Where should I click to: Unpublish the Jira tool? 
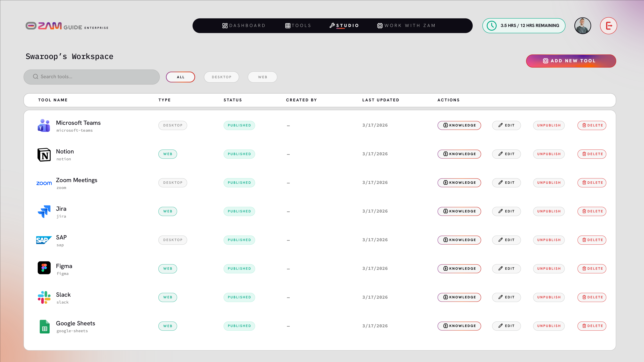click(549, 211)
